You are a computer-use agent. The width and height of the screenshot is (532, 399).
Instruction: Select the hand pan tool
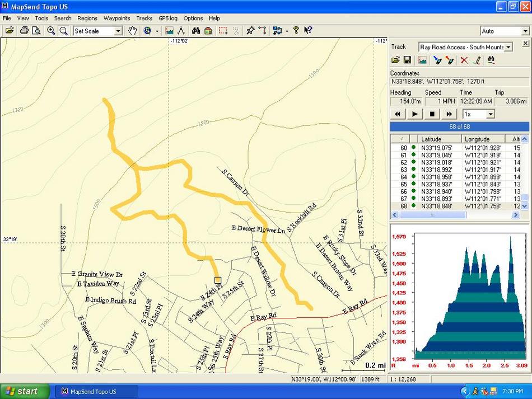click(x=132, y=31)
